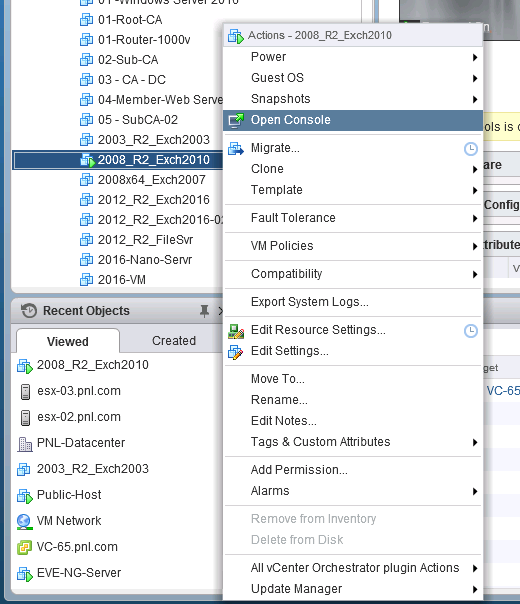Expand the Snapshots submenu arrow
This screenshot has height=604, width=520.
pyautogui.click(x=475, y=99)
